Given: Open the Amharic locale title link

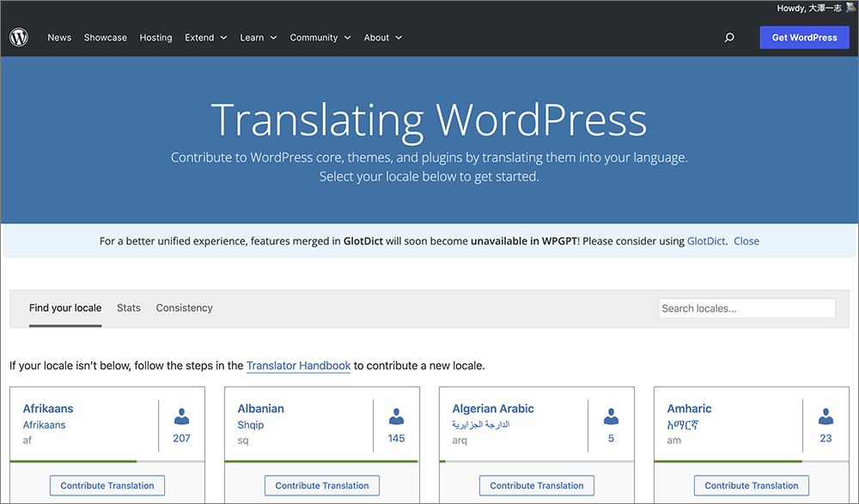Looking at the screenshot, I should (x=689, y=409).
